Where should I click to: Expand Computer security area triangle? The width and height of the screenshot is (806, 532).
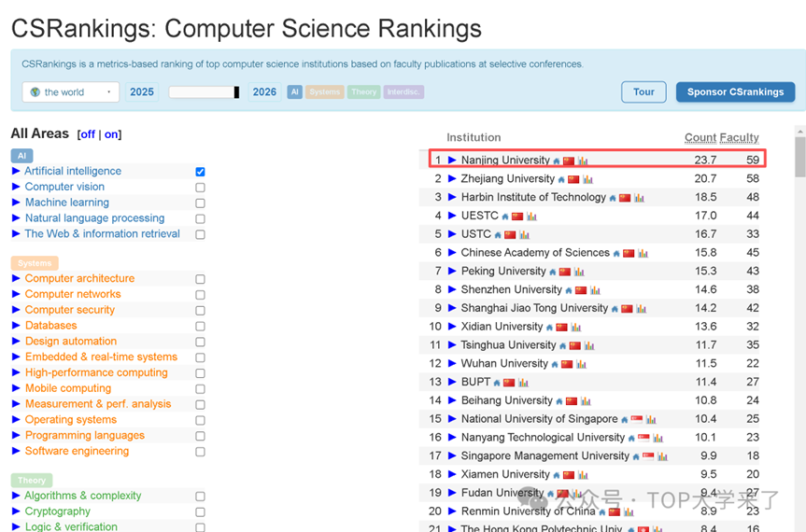(16, 310)
